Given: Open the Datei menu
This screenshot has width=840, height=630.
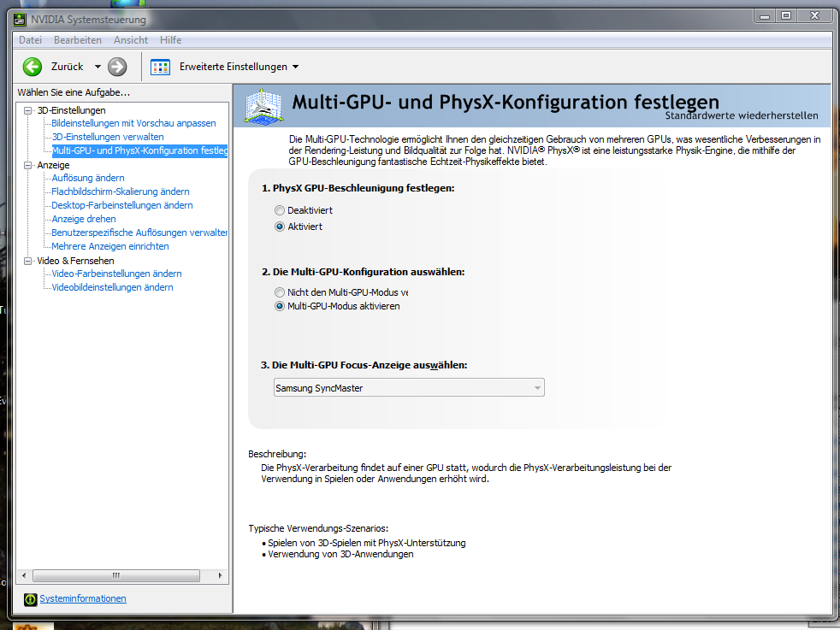Looking at the screenshot, I should pyautogui.click(x=30, y=40).
